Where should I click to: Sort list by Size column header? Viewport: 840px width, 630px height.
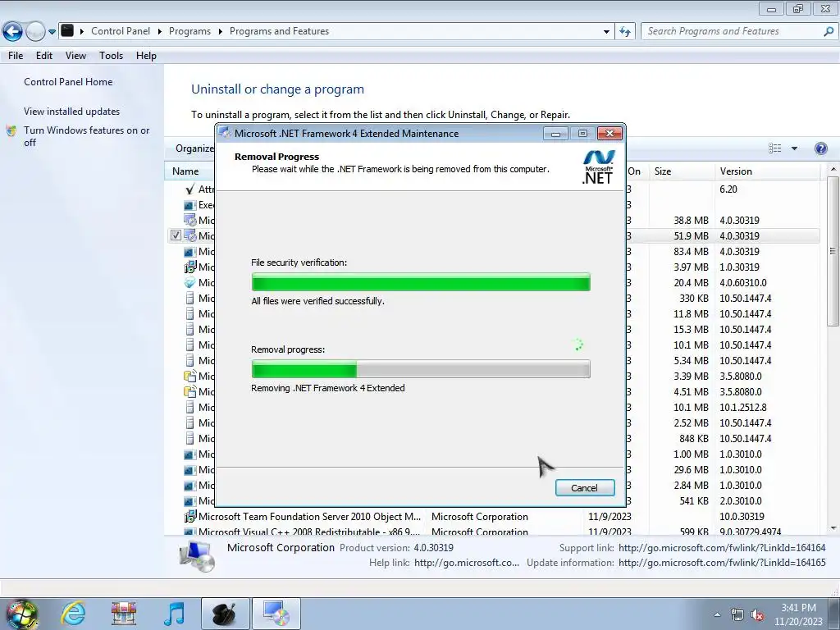pos(682,171)
